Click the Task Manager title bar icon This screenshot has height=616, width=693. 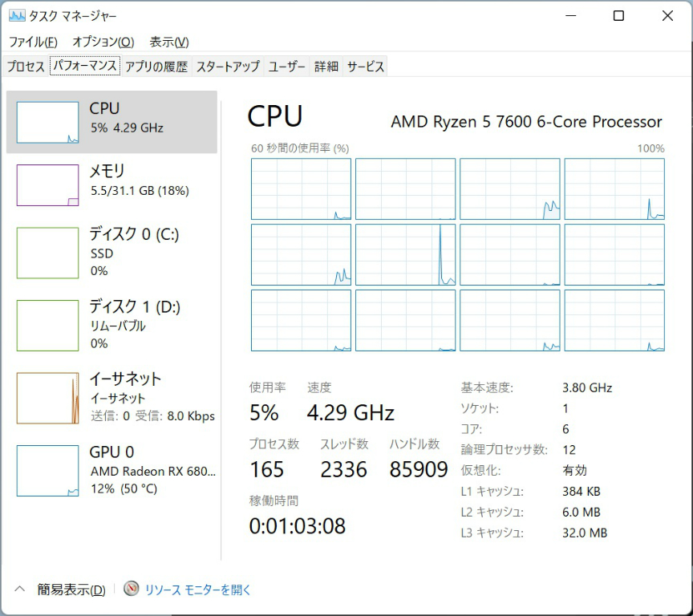[x=17, y=16]
